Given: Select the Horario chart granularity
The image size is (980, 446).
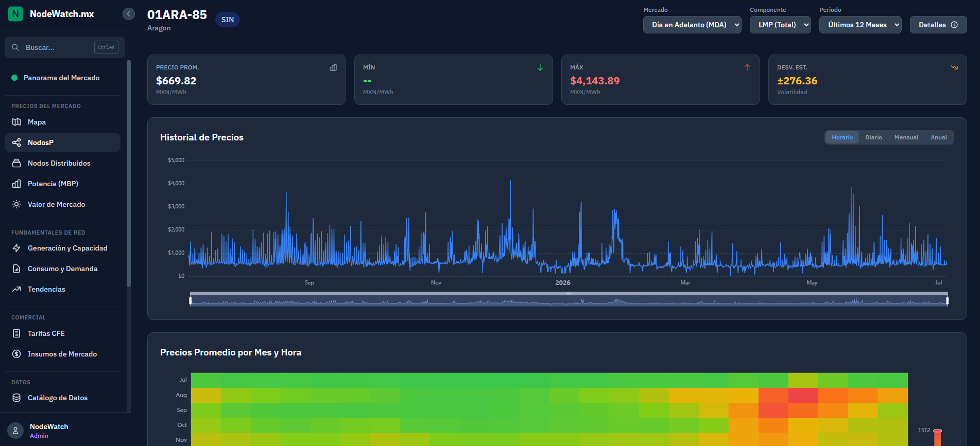Looking at the screenshot, I should (842, 137).
